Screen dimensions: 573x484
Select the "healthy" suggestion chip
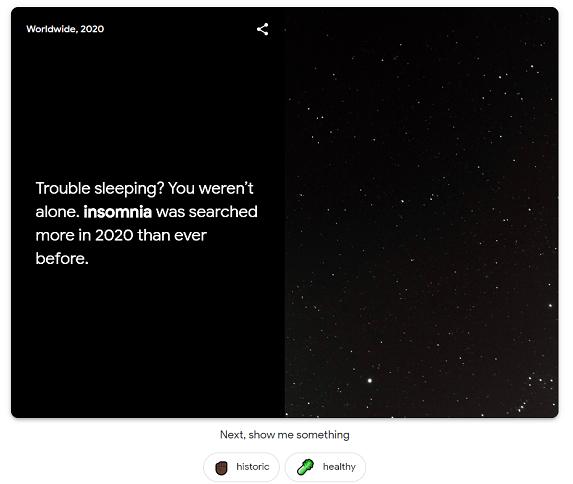click(325, 467)
